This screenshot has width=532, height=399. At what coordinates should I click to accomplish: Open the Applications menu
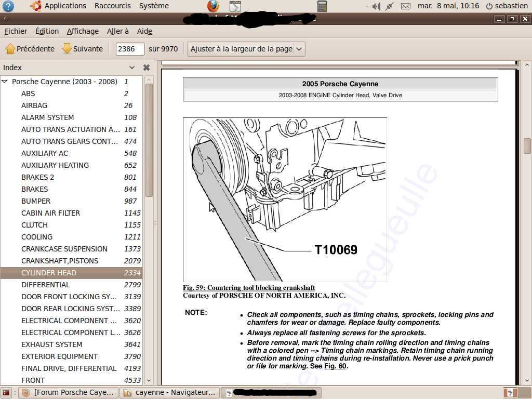click(x=65, y=6)
